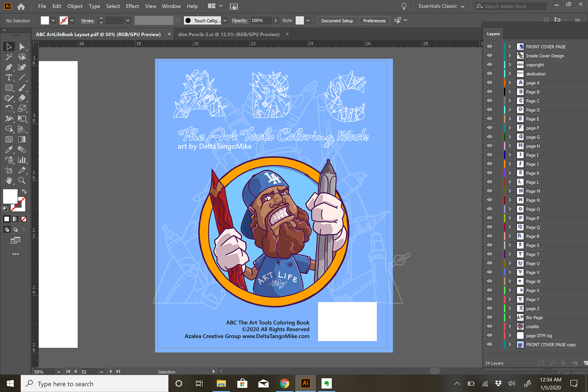This screenshot has height=392, width=588.
Task: Go to the first artboard
Action: pos(68,371)
